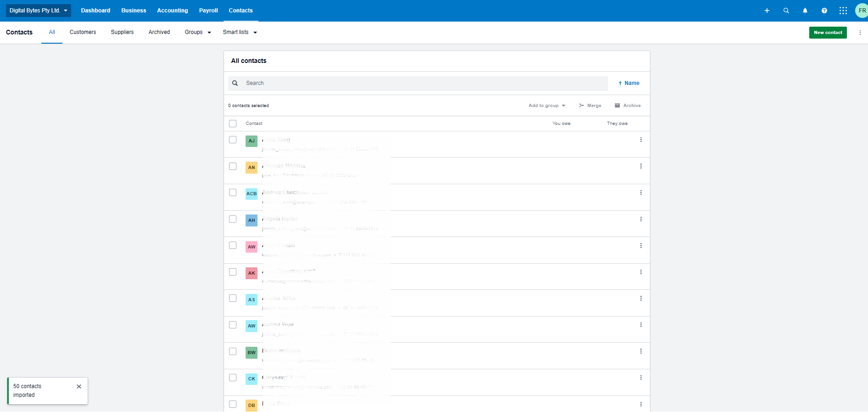Image resolution: width=868 pixels, height=412 pixels.
Task: Open the FR user profile avatar
Action: (862, 11)
